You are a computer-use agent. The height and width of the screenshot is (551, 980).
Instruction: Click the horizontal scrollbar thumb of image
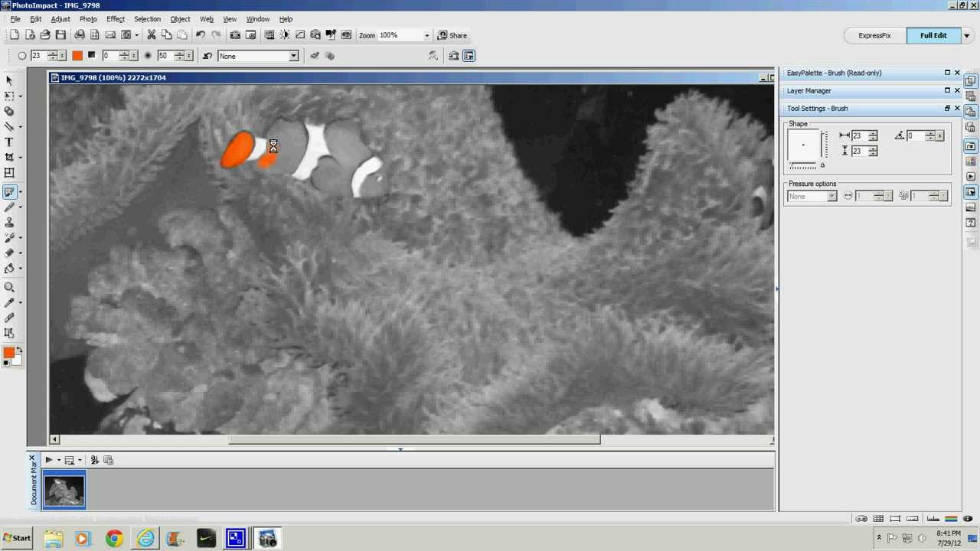pyautogui.click(x=414, y=439)
